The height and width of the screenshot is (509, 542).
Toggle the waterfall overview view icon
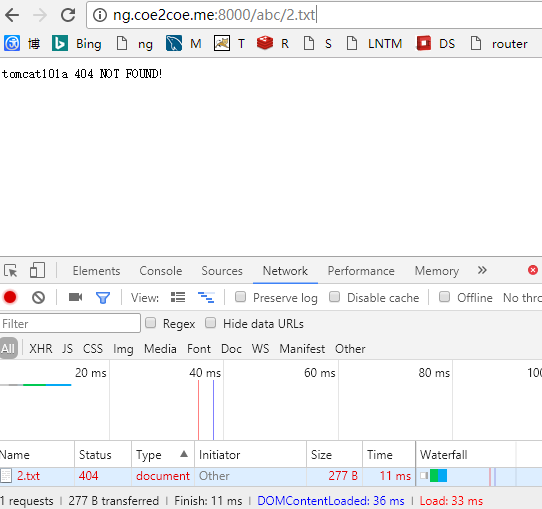[206, 297]
